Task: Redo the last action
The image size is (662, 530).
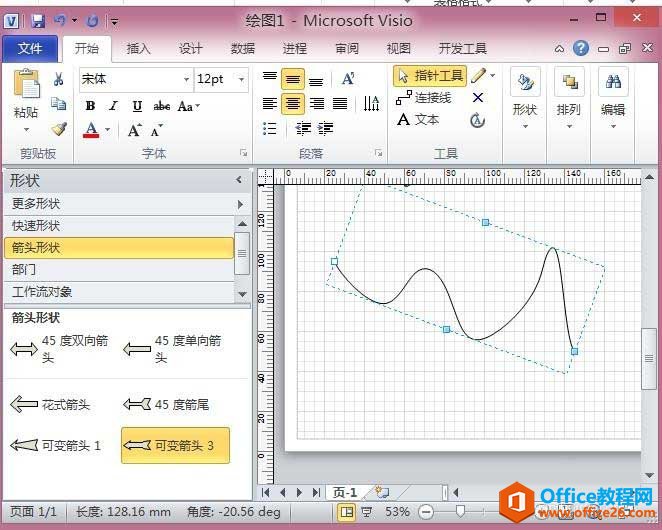Action: point(92,21)
